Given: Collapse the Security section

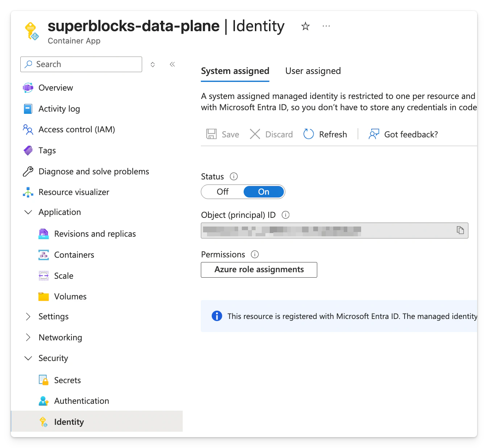Looking at the screenshot, I should tap(28, 358).
